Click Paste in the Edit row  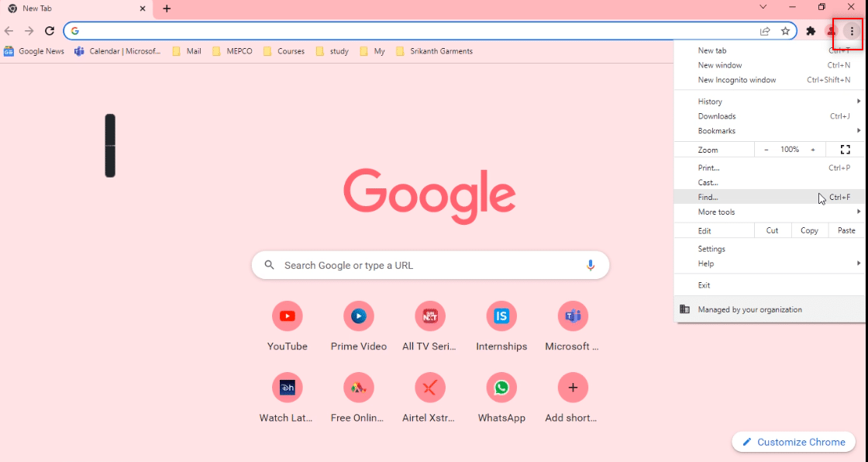pos(846,230)
